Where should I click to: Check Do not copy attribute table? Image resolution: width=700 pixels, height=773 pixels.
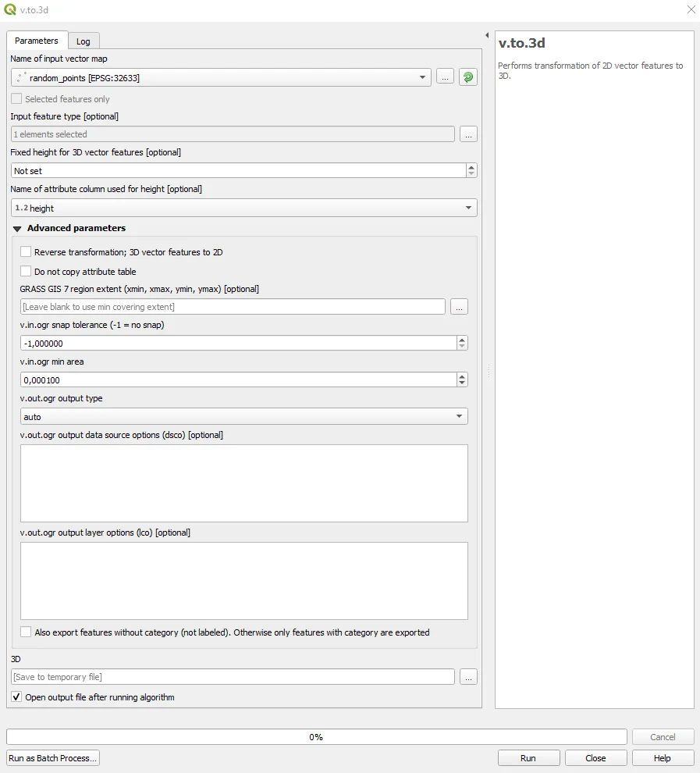[26, 271]
